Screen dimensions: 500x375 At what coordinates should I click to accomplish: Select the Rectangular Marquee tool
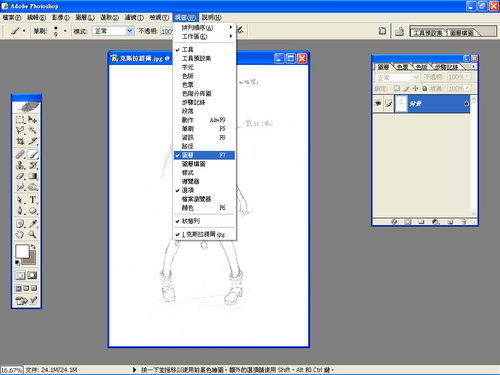click(20, 120)
